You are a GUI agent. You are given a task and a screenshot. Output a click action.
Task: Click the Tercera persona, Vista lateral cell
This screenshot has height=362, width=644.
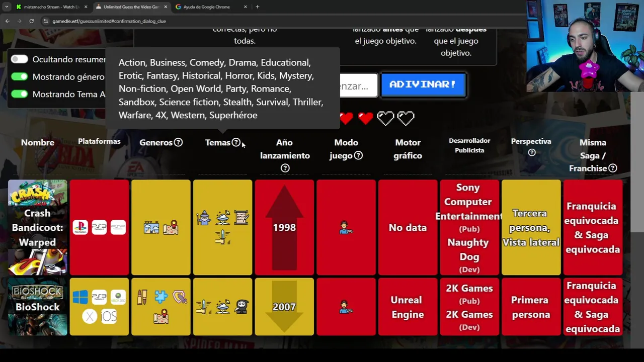pos(531,227)
